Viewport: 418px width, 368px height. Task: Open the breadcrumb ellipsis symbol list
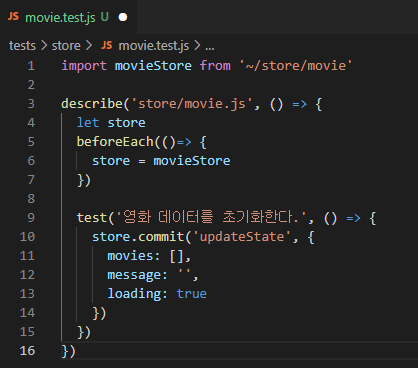click(x=210, y=47)
